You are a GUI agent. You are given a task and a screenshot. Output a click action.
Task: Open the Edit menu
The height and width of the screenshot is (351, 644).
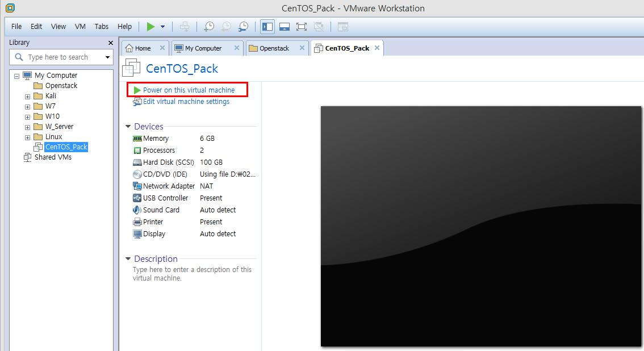[36, 26]
